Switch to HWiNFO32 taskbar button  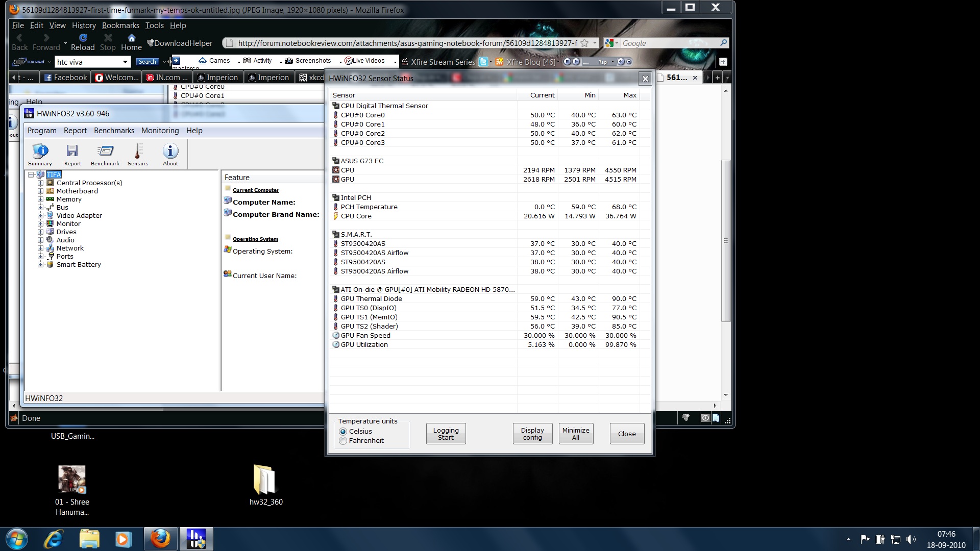pyautogui.click(x=196, y=539)
